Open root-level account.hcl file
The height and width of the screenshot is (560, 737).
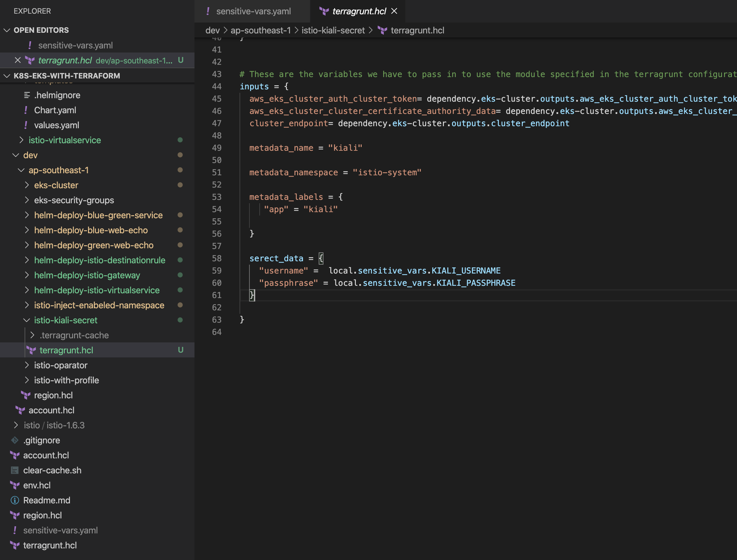pos(46,455)
